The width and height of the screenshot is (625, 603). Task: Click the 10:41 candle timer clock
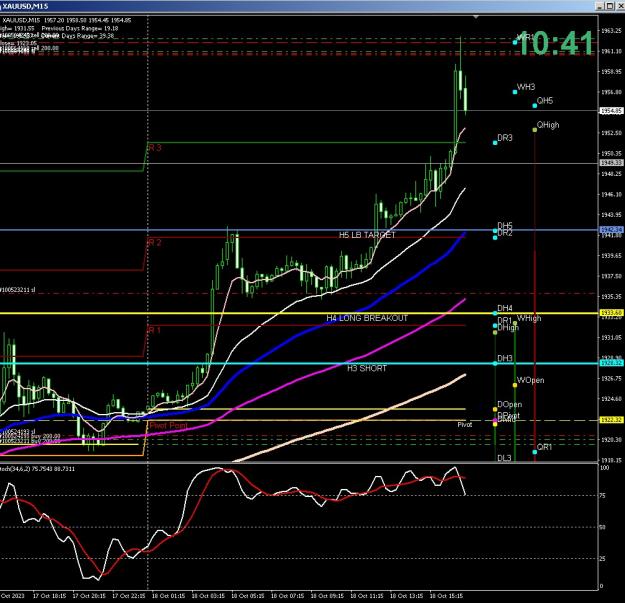pos(555,43)
